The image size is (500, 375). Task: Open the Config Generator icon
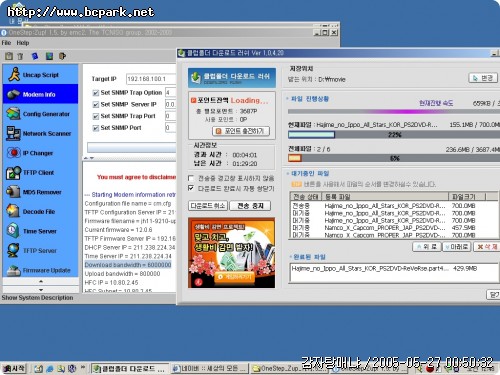[13, 114]
